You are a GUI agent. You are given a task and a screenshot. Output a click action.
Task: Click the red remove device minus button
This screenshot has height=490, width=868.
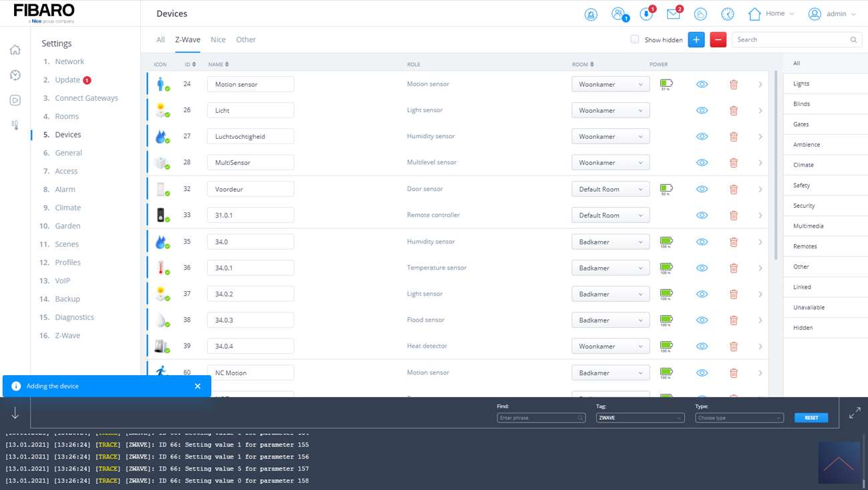pyautogui.click(x=718, y=40)
